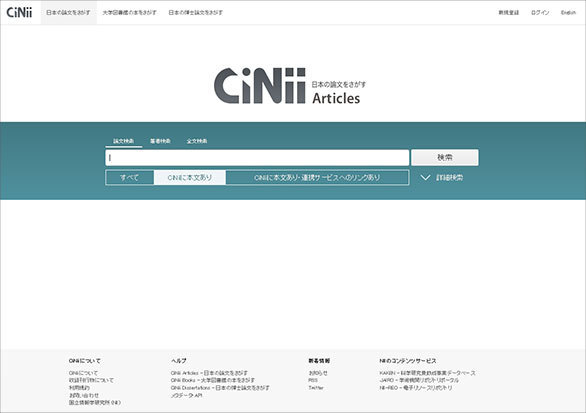
Task: Open the 大学図書館の本をさがす tab in the header
Action: tap(130, 12)
